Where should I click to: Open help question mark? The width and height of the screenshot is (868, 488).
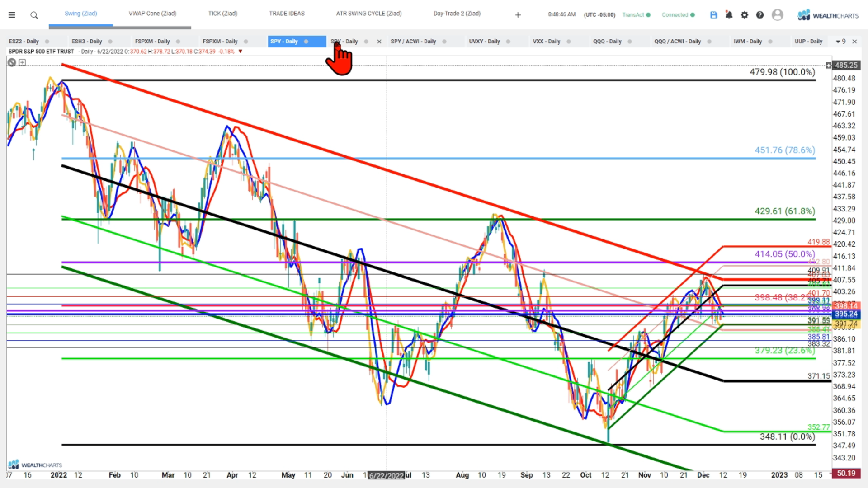click(x=760, y=15)
